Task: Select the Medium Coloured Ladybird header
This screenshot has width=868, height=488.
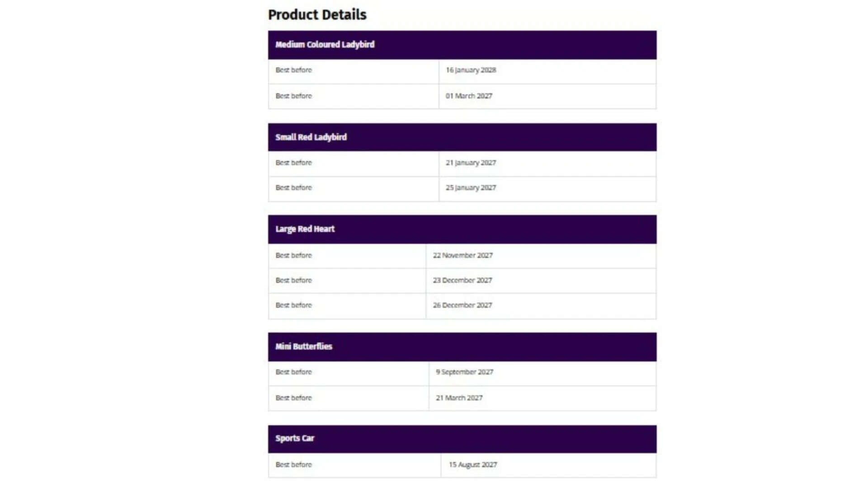Action: tap(462, 45)
